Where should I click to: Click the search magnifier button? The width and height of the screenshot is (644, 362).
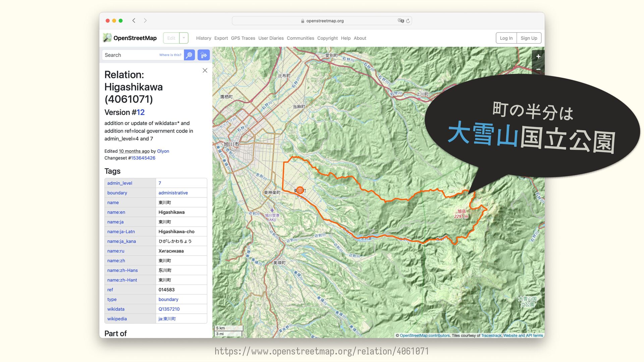[189, 55]
